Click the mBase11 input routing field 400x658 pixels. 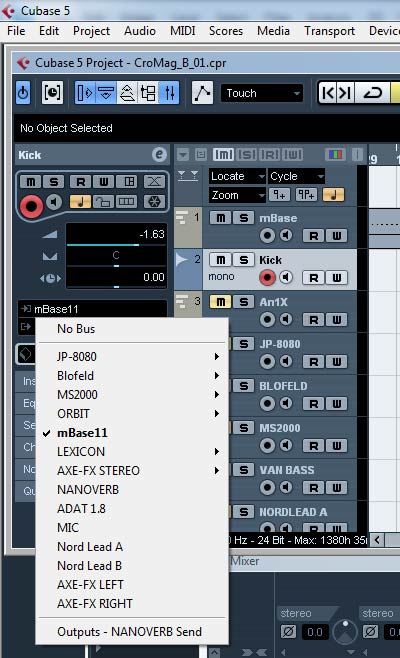(92, 309)
